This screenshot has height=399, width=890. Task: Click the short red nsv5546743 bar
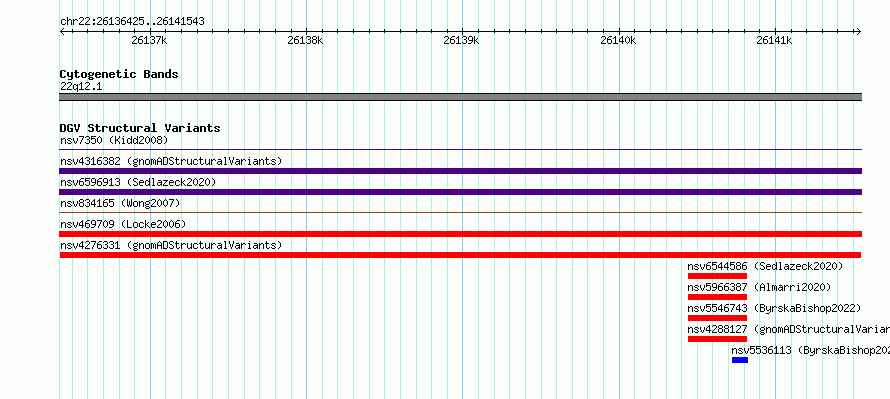tap(717, 318)
